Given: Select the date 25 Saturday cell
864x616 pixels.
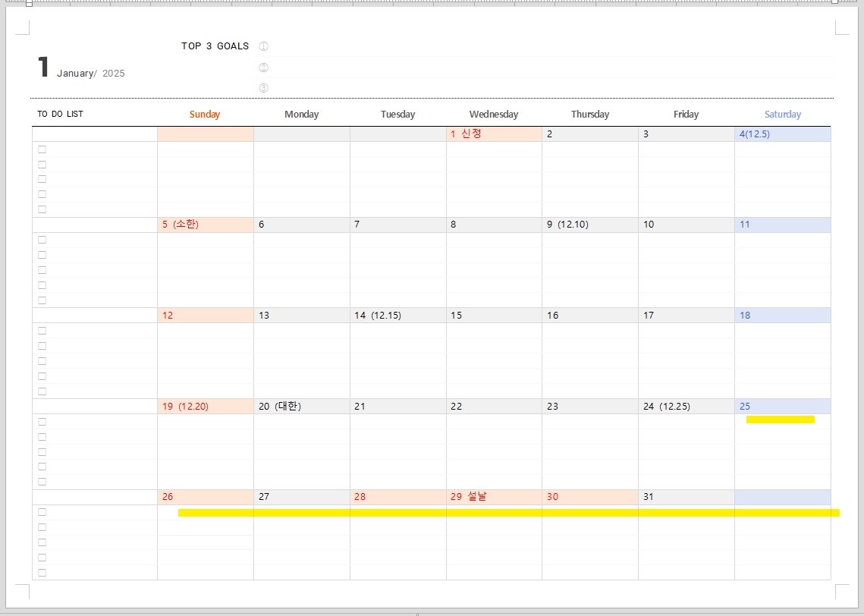Looking at the screenshot, I should coord(782,406).
